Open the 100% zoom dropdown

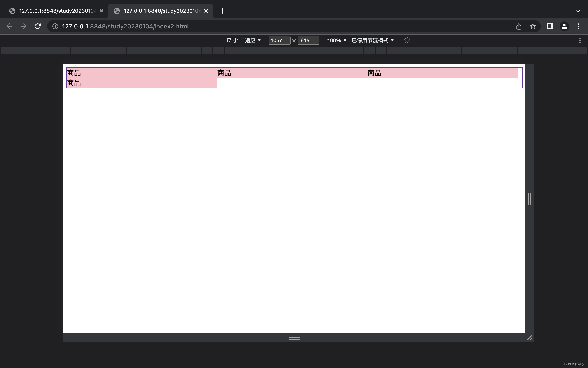pyautogui.click(x=337, y=40)
